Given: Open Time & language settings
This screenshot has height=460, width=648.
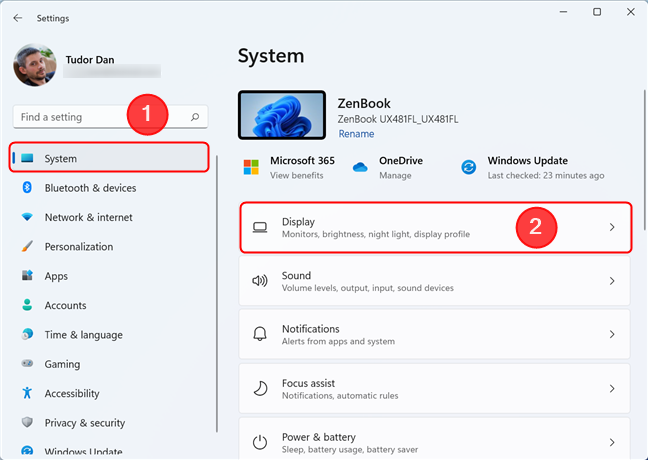Looking at the screenshot, I should tap(109, 334).
